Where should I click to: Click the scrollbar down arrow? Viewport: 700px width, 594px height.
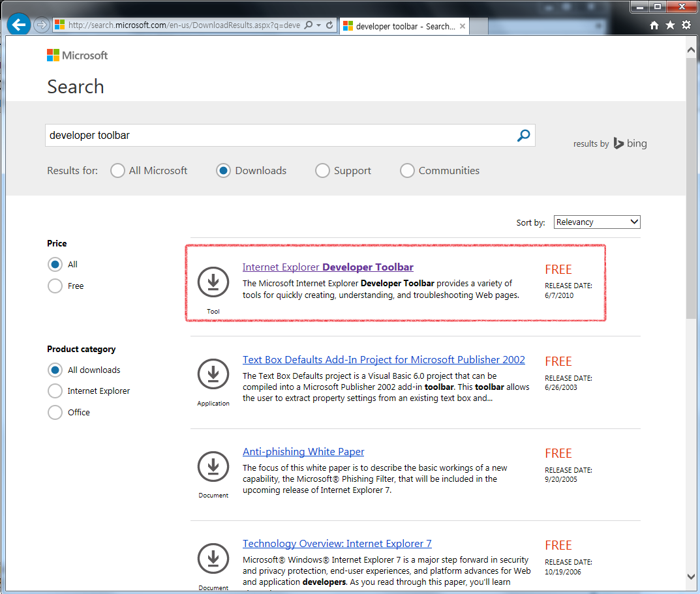click(691, 576)
